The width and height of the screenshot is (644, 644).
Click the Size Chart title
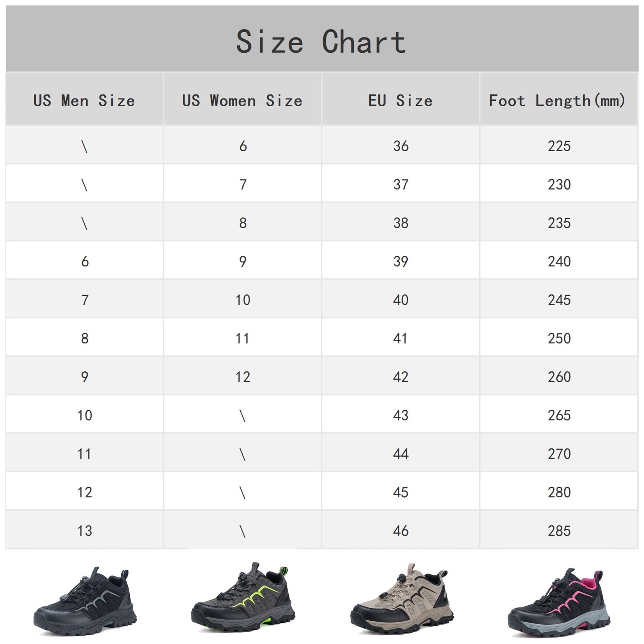coord(321,42)
